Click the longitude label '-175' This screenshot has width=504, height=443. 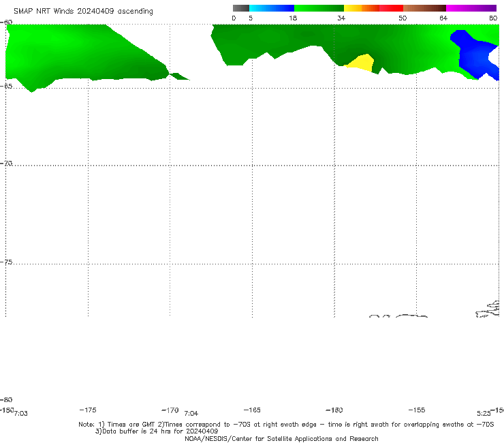[88, 410]
